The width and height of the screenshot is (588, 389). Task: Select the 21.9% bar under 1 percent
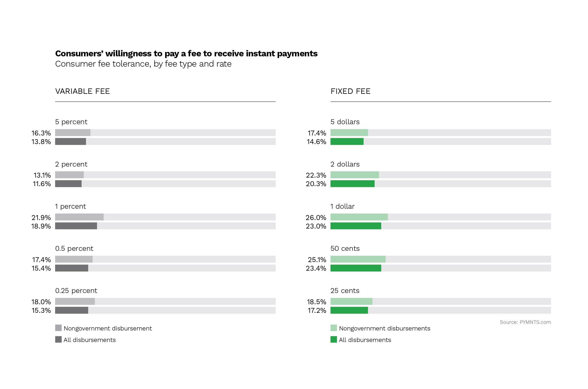tap(79, 217)
